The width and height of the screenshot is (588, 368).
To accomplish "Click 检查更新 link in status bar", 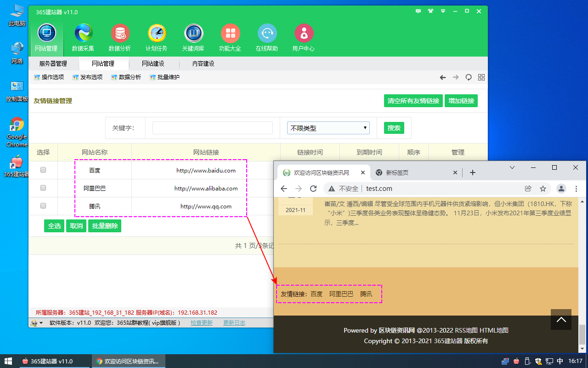I will pos(202,323).
